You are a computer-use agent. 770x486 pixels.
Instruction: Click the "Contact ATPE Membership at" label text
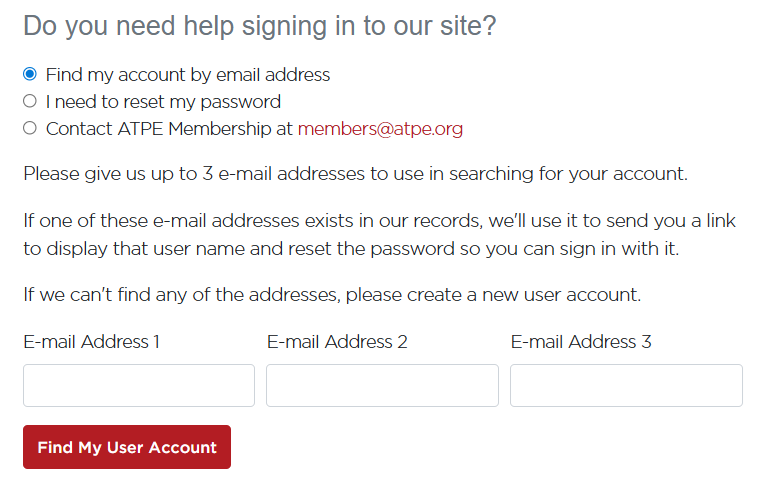click(170, 129)
